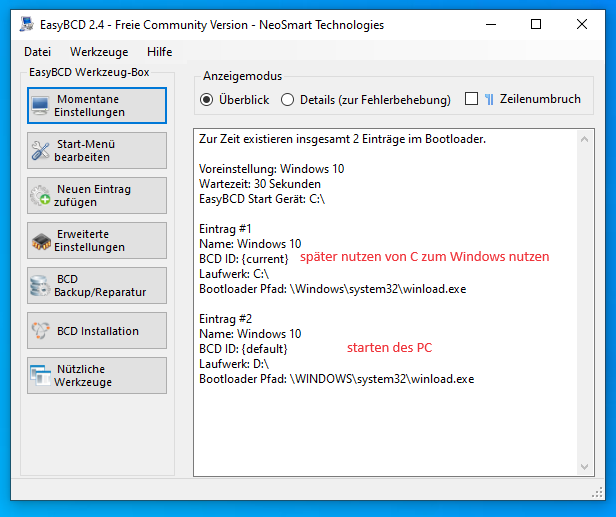Click the 'Eintrag #2' heading
Screen dimensions: 616x517
coord(226,319)
